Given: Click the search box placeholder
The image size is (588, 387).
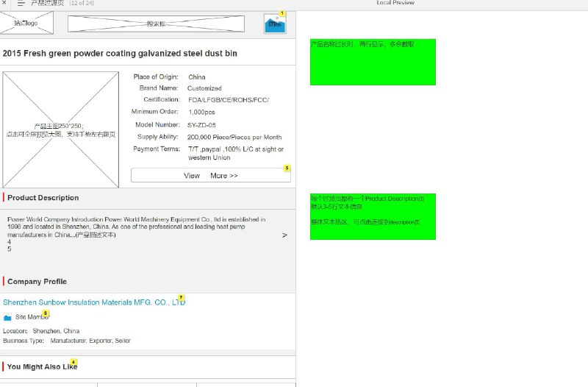Looking at the screenshot, I should pos(156,24).
